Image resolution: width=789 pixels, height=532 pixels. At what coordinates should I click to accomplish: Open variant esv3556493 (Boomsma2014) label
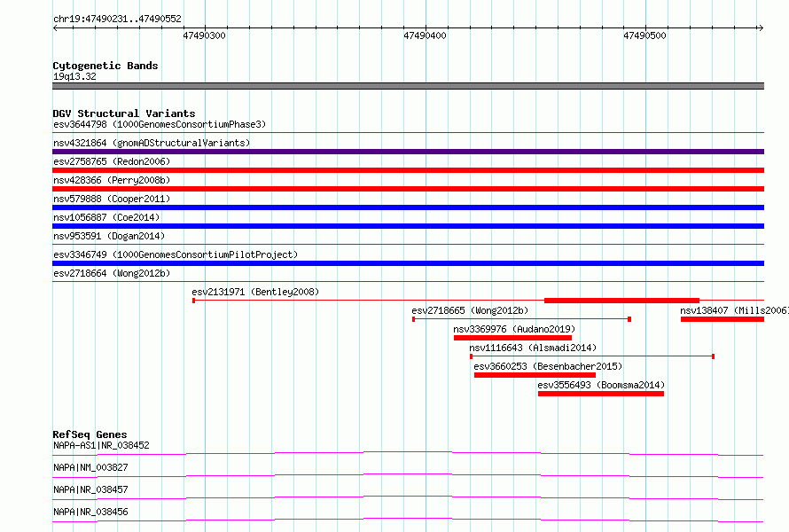(x=601, y=385)
